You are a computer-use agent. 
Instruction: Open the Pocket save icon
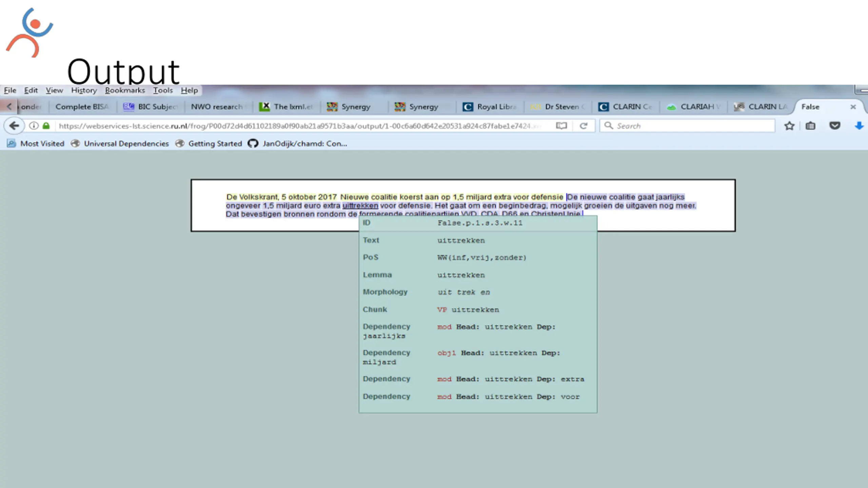pos(834,126)
